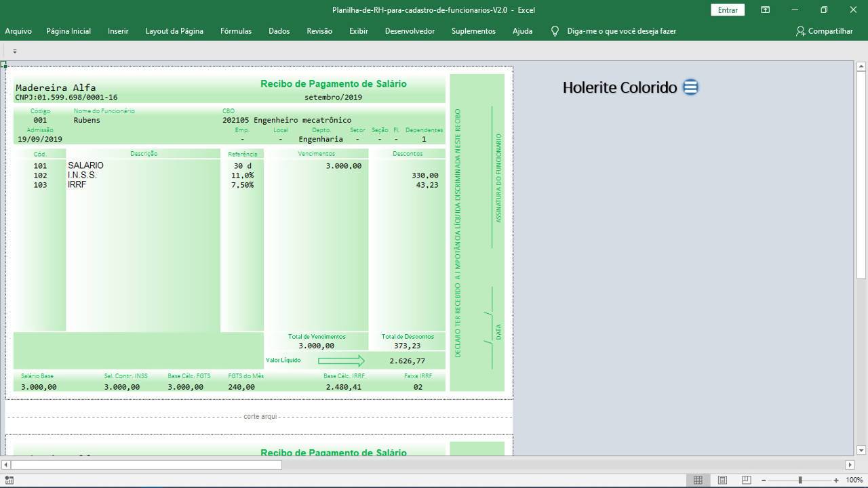Switch to Page Break Preview view
This screenshot has height=488, width=868.
[747, 480]
